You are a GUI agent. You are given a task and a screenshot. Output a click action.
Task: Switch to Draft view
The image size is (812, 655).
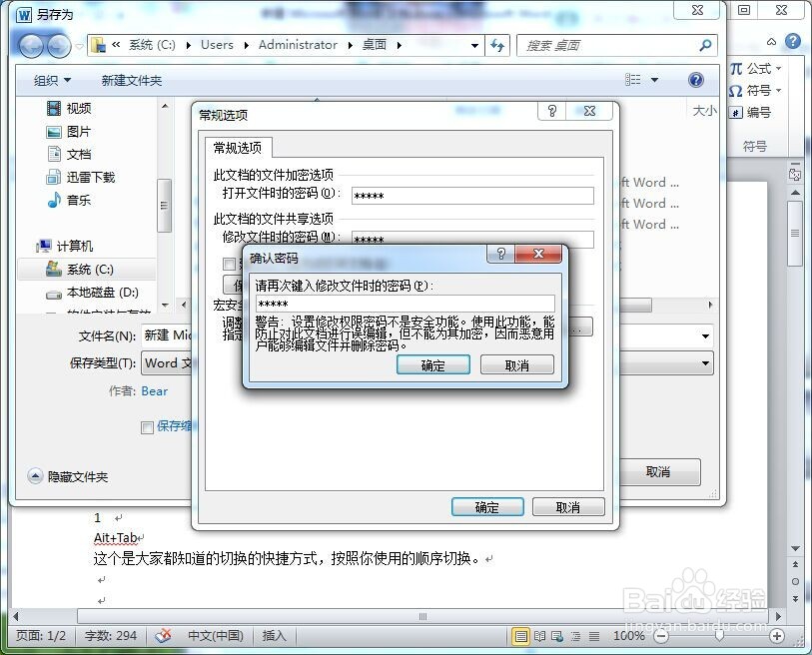click(x=593, y=636)
